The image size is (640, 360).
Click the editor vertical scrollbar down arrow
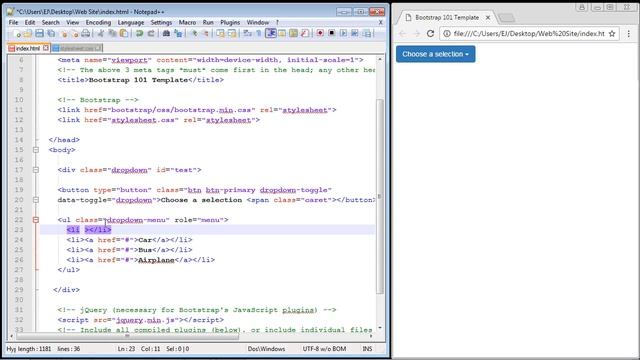tap(380, 328)
